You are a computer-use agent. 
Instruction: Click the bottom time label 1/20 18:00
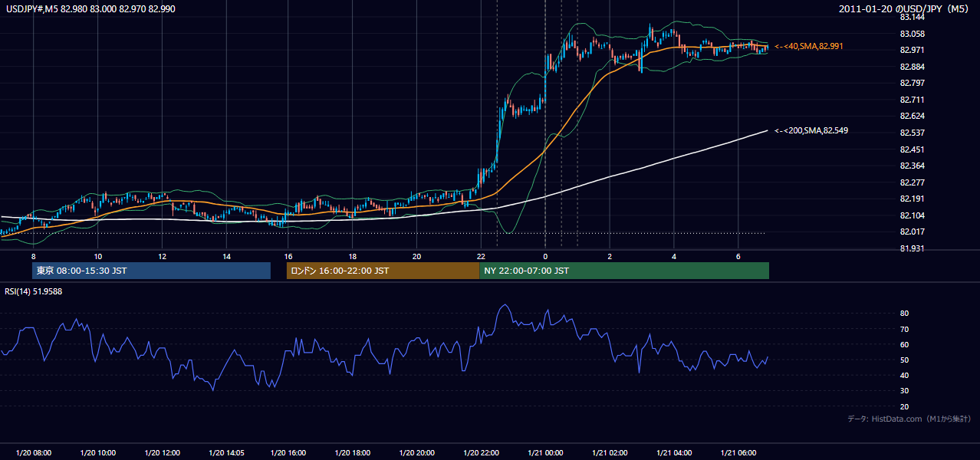(352, 453)
